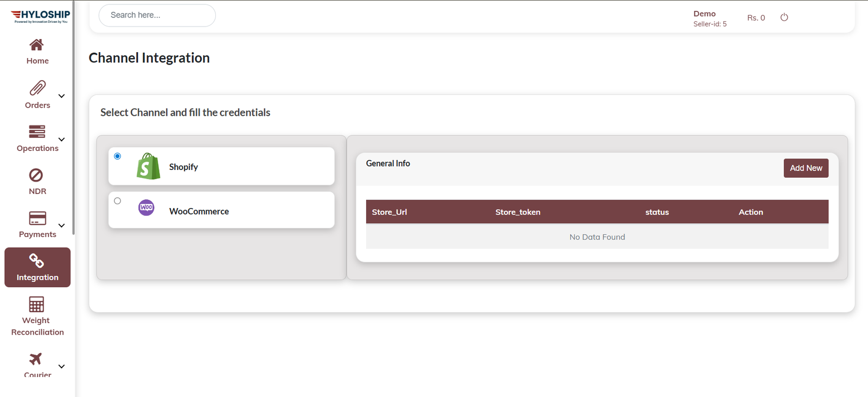The width and height of the screenshot is (868, 397).
Task: Open Weight Reconciliation calculator icon
Action: pyautogui.click(x=36, y=304)
